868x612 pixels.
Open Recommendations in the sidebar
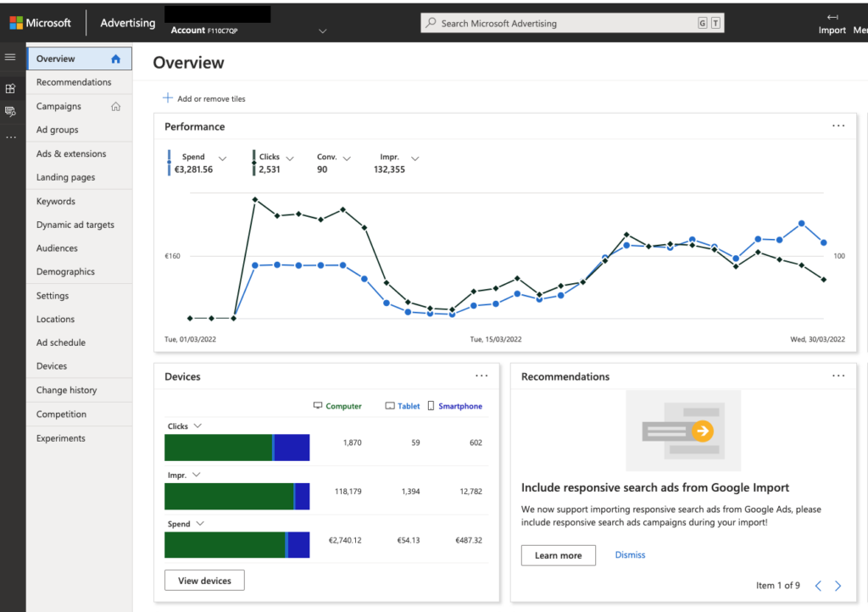tap(79, 82)
